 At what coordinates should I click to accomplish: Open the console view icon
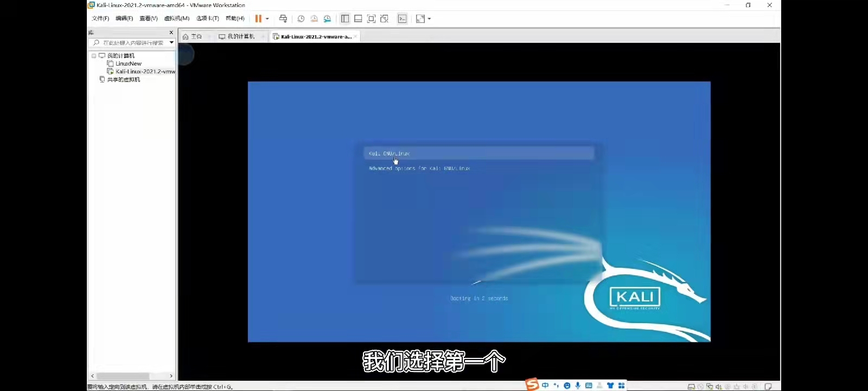[x=402, y=18]
